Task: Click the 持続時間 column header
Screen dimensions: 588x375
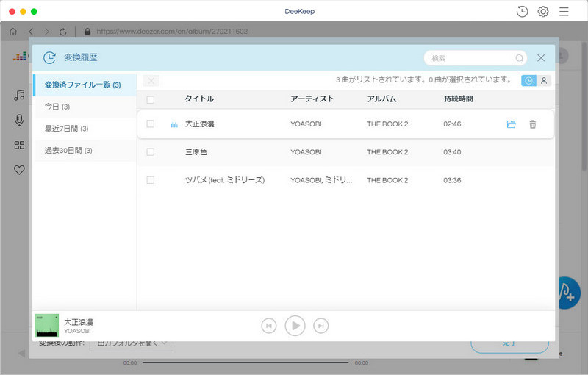Action: (458, 99)
